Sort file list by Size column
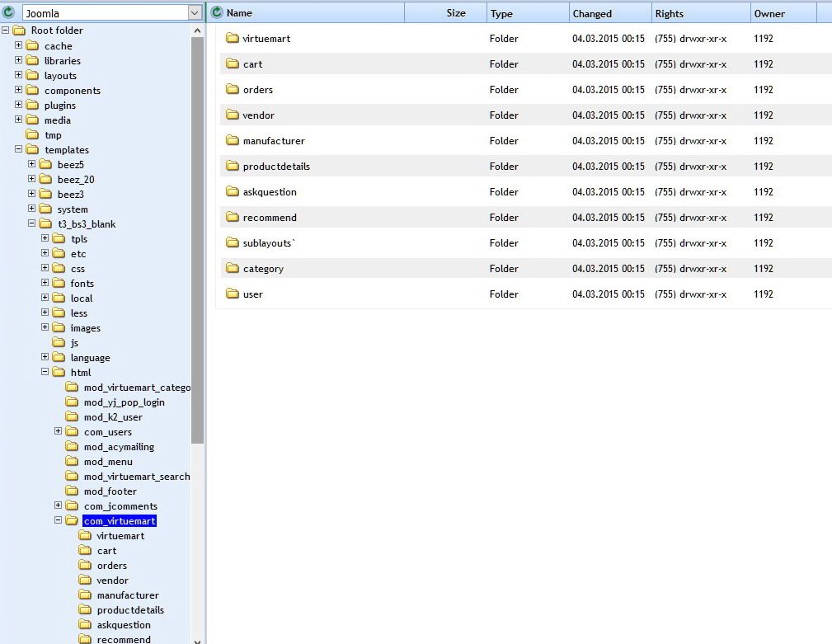 (456, 12)
